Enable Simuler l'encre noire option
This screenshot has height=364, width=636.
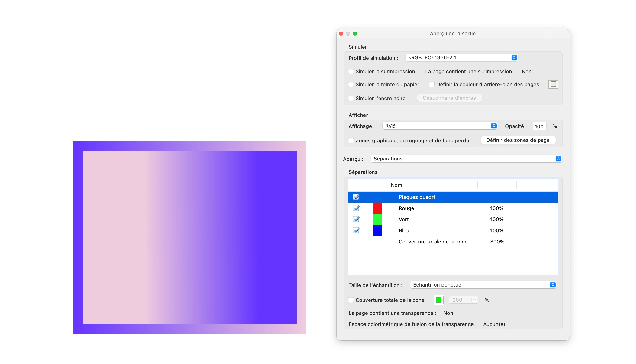tap(351, 98)
